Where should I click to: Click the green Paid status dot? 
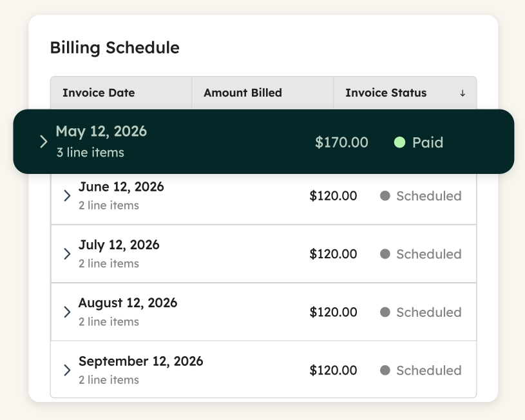[x=399, y=142]
